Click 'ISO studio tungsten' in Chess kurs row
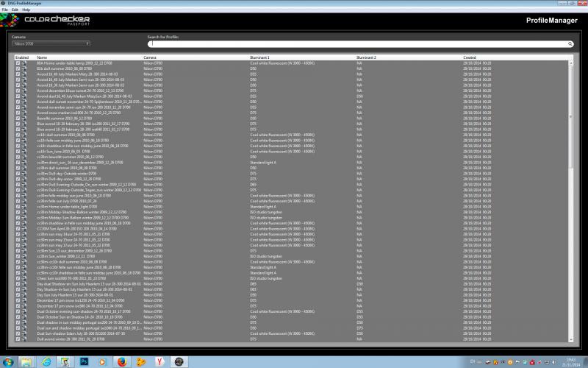Viewport: 588px width, 368px height. coord(266,278)
